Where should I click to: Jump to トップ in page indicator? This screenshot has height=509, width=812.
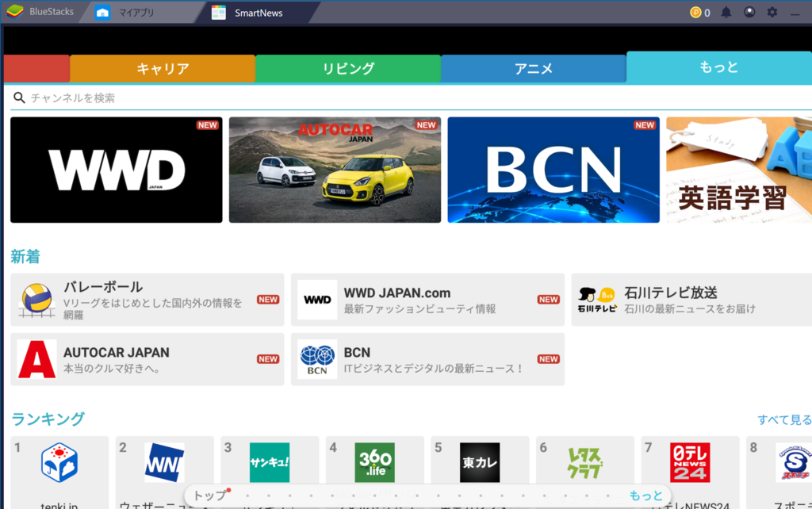click(x=209, y=496)
